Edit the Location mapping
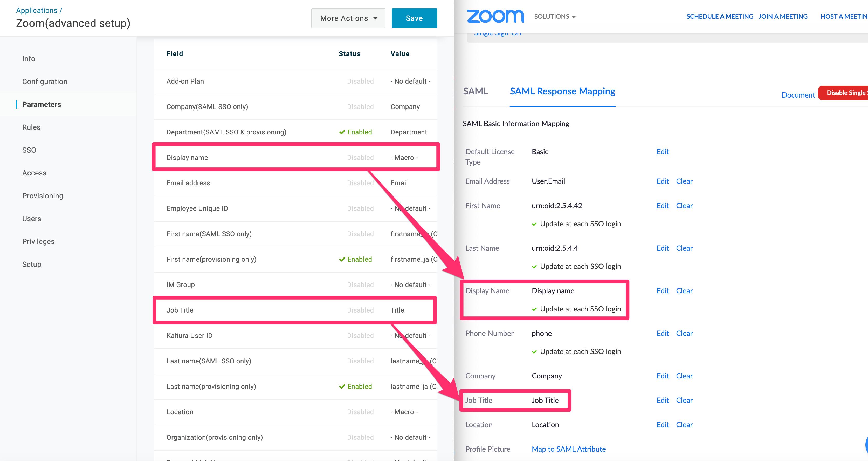This screenshot has width=868, height=461. pyautogui.click(x=663, y=425)
